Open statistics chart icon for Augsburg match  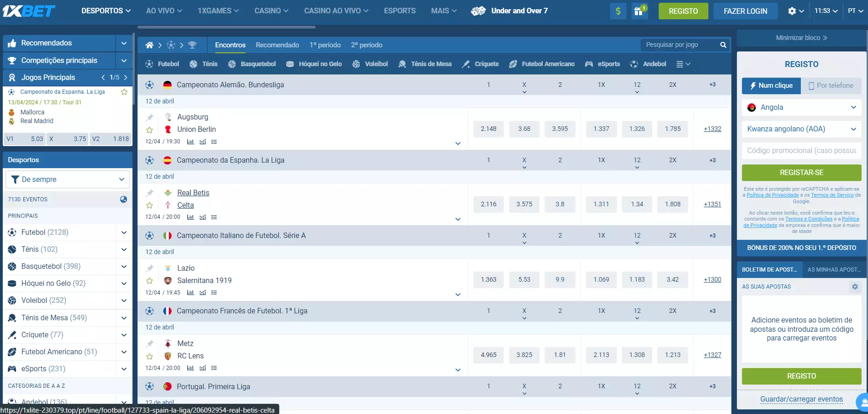tap(190, 142)
